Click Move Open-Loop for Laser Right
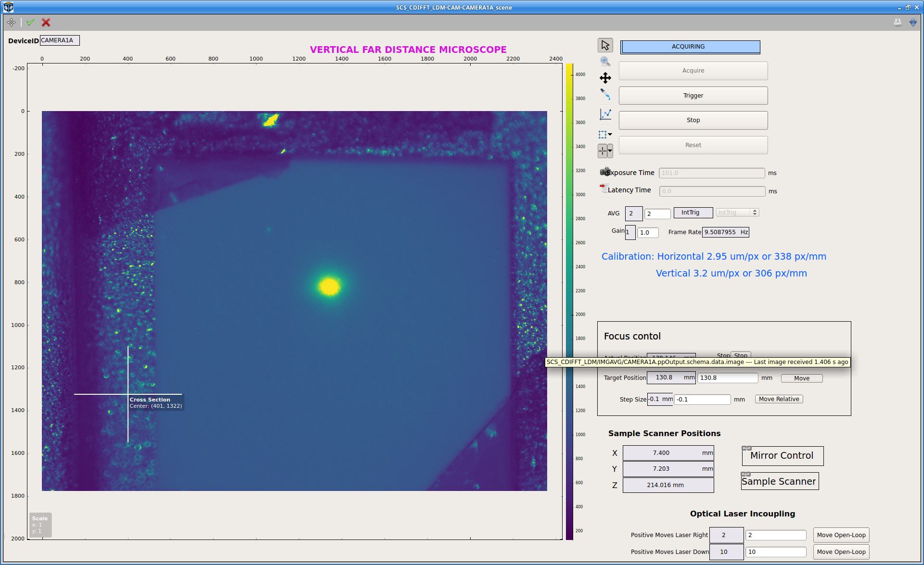924x565 pixels. (x=841, y=535)
